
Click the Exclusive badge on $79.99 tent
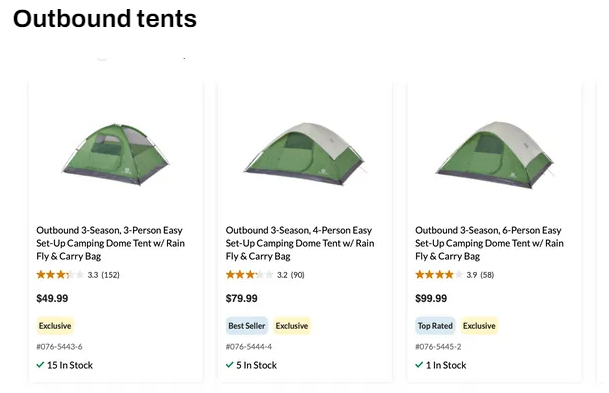click(x=292, y=326)
